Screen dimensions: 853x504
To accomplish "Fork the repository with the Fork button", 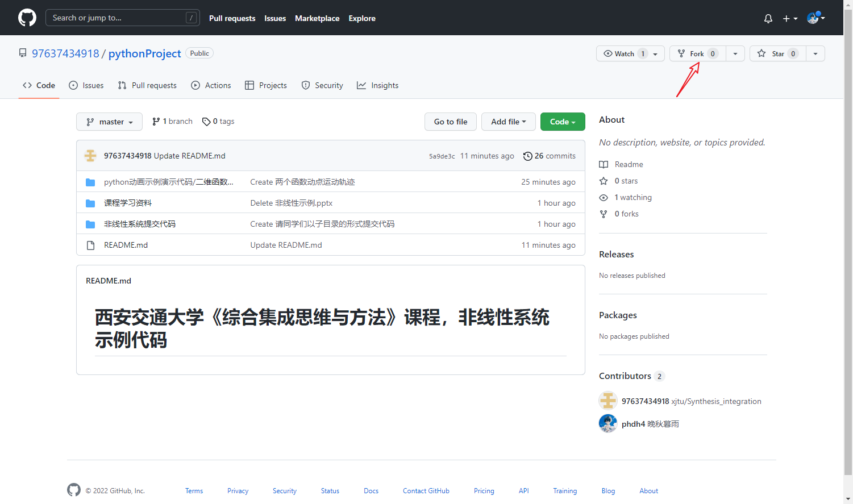I will tap(698, 53).
